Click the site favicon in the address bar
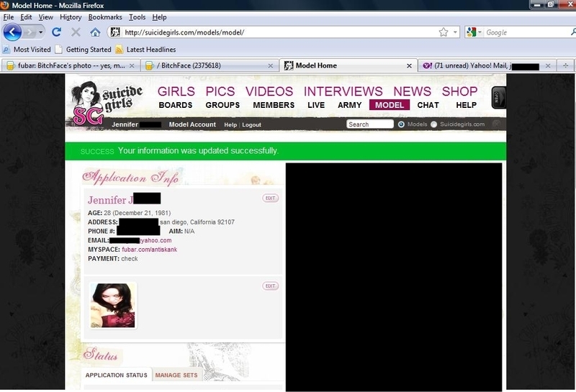576x392 pixels. pyautogui.click(x=115, y=32)
